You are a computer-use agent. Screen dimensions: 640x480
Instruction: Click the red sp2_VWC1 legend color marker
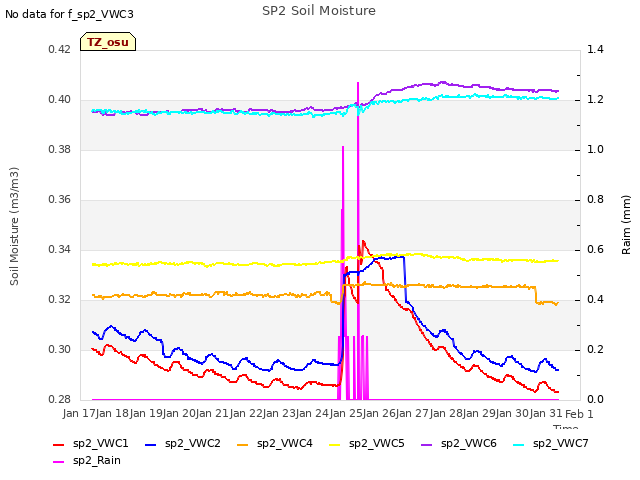point(59,444)
